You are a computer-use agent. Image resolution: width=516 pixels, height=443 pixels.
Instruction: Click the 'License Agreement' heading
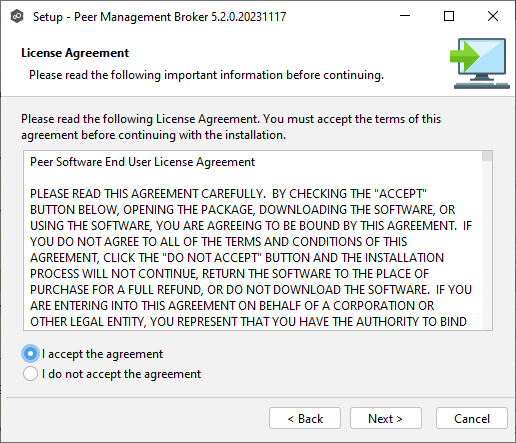click(x=75, y=53)
